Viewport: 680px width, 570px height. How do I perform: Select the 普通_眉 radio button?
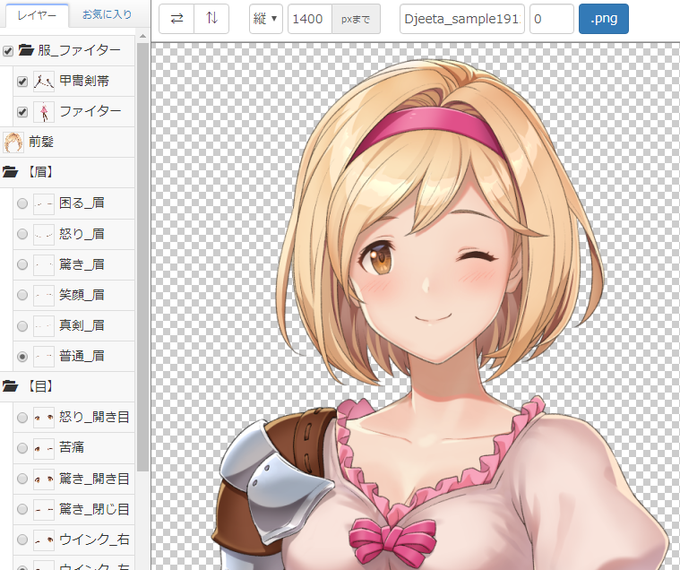(22, 357)
